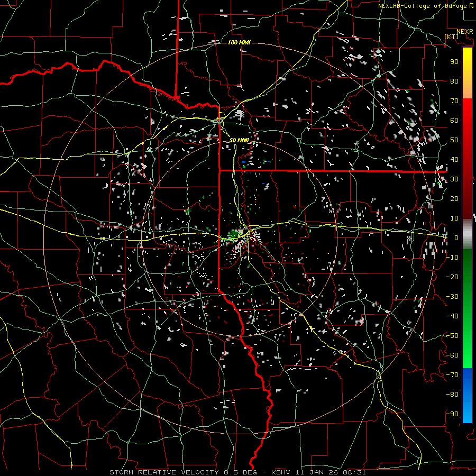Pick the light blue band near -90
The image size is (476, 476).
[467, 413]
